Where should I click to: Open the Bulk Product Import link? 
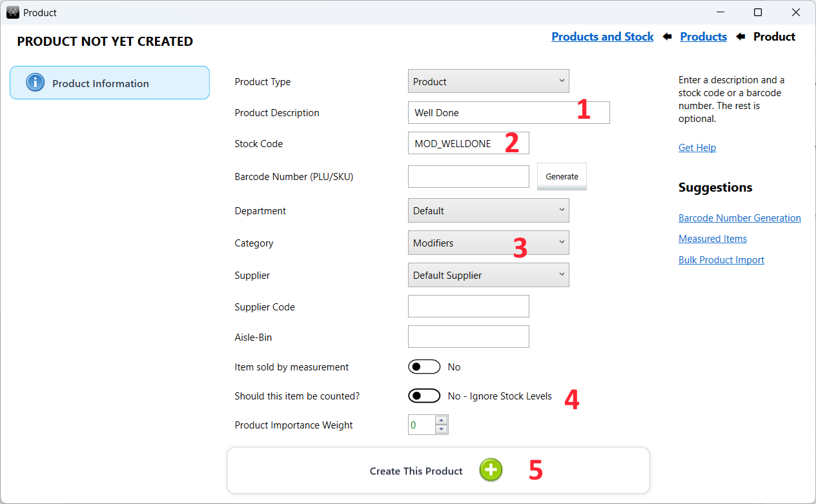coord(721,260)
